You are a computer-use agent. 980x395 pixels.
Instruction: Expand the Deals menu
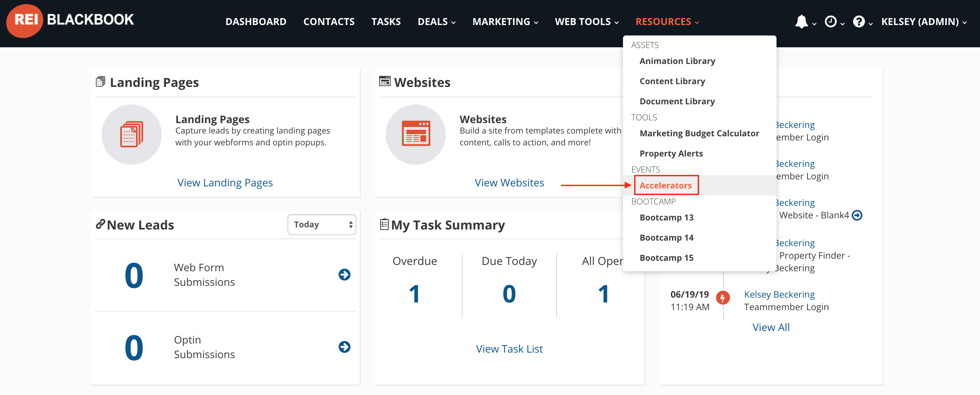pos(437,22)
